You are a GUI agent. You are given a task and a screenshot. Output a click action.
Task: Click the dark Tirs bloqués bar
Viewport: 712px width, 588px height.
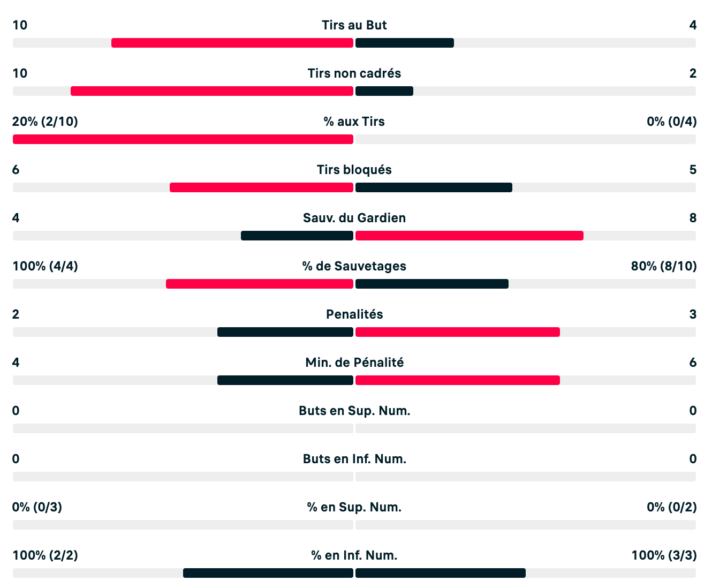434,187
